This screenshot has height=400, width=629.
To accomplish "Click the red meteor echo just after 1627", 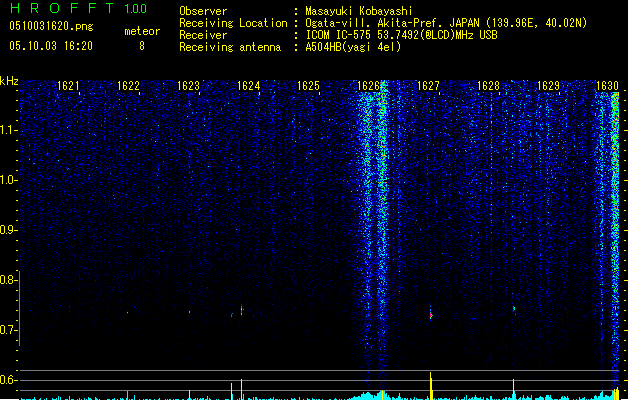I will (431, 315).
